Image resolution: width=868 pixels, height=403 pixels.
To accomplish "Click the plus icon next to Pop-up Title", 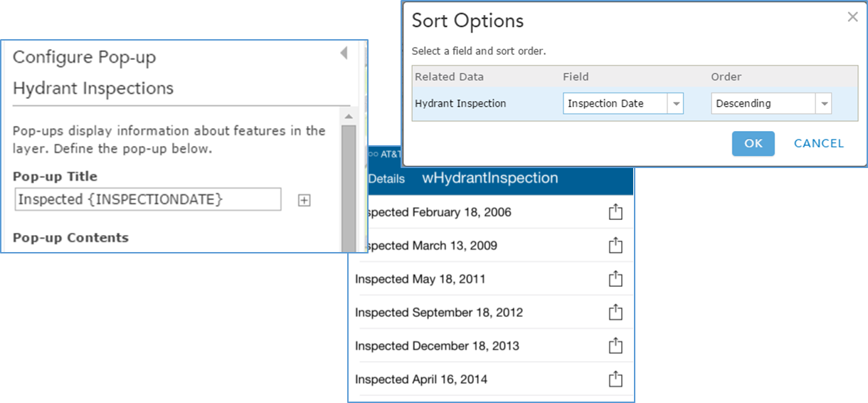I will pos(304,200).
